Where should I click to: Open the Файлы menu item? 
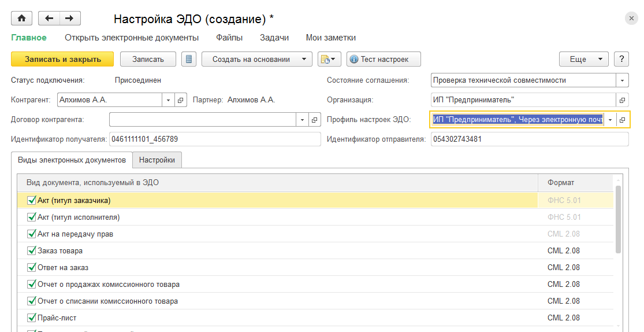pyautogui.click(x=229, y=38)
